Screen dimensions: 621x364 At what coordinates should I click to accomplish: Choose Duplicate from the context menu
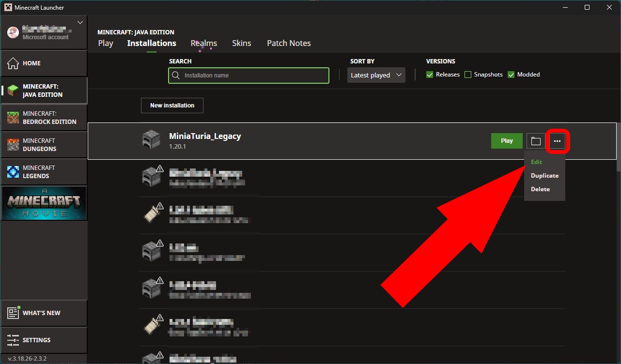point(544,176)
